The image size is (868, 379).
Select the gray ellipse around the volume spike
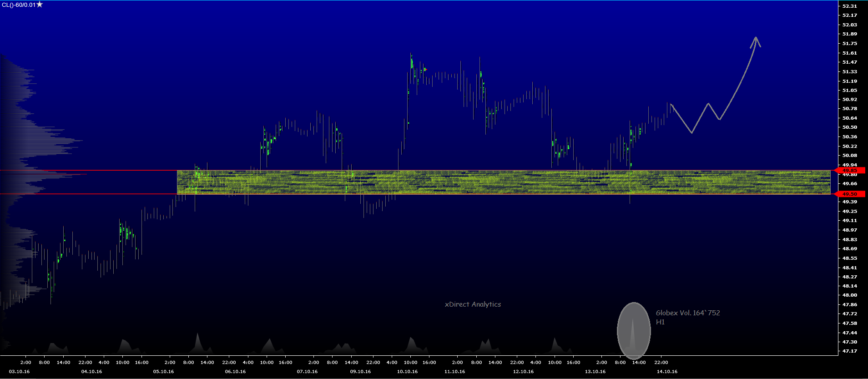(634, 331)
